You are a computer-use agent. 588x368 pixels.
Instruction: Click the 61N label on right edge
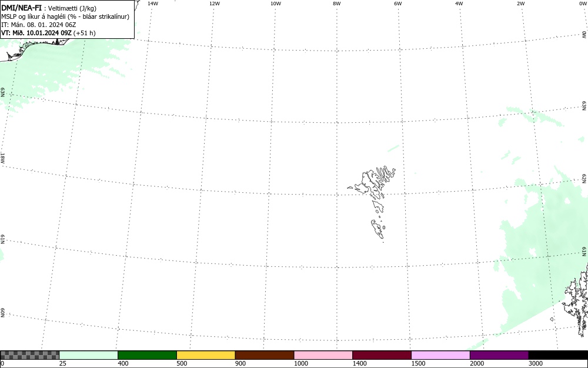coord(584,252)
